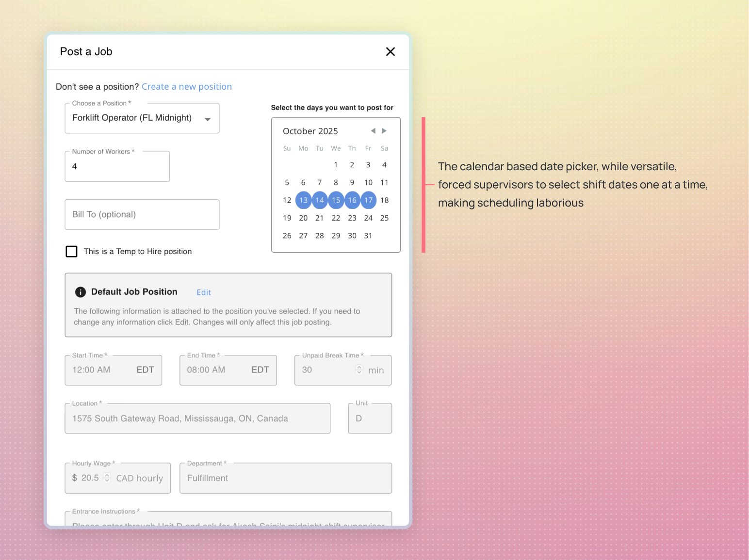Go to next month in calendar

click(384, 131)
